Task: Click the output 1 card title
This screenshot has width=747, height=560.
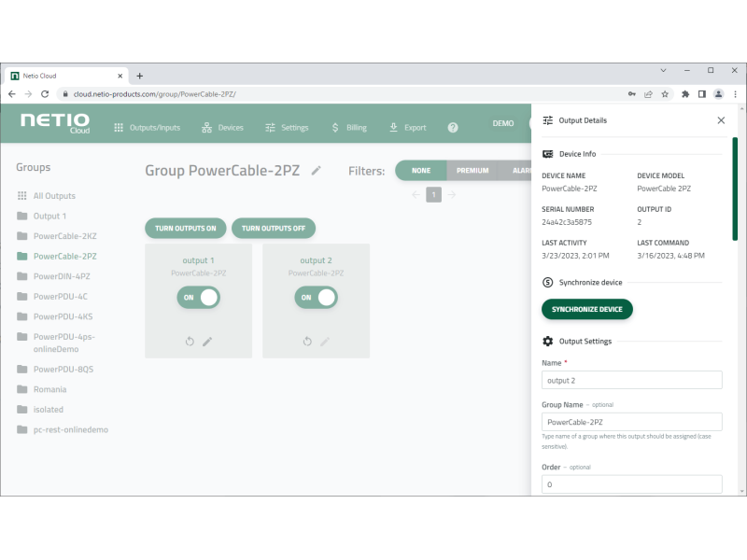Action: (198, 260)
